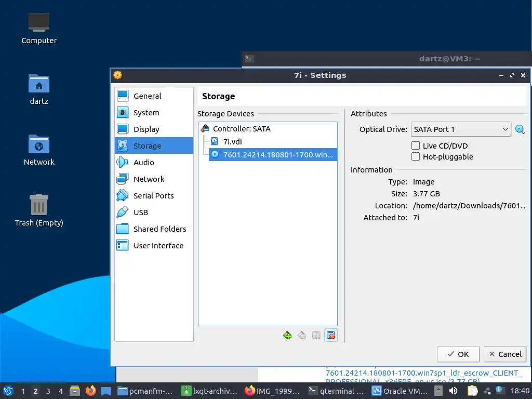This screenshot has height=399, width=532.
Task: Open the dartz home folder icon
Action: coord(39,89)
